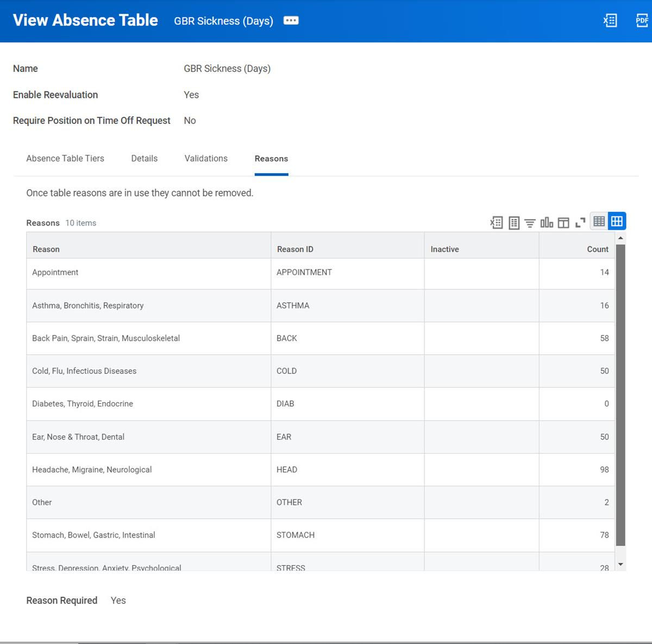The width and height of the screenshot is (652, 644).
Task: Click the HEAD reason ID
Action: pyautogui.click(x=287, y=470)
